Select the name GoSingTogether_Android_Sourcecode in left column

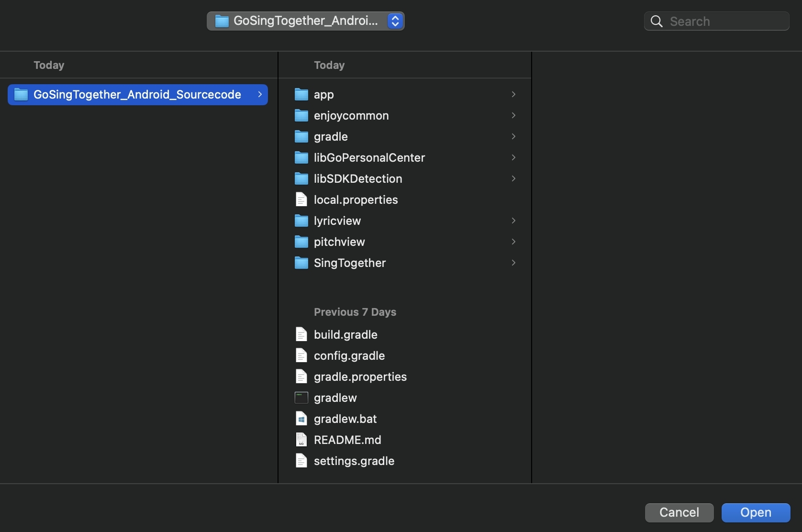tap(137, 95)
